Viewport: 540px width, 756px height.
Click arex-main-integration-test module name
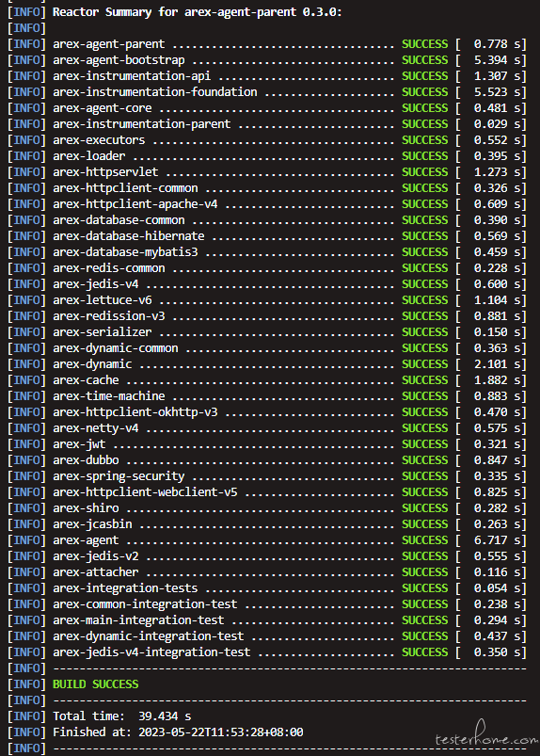[138, 619]
